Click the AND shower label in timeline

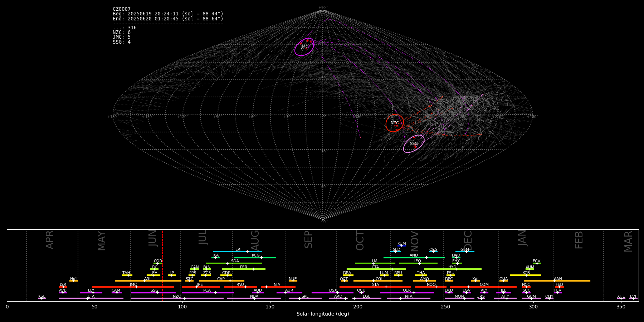[x=414, y=255]
